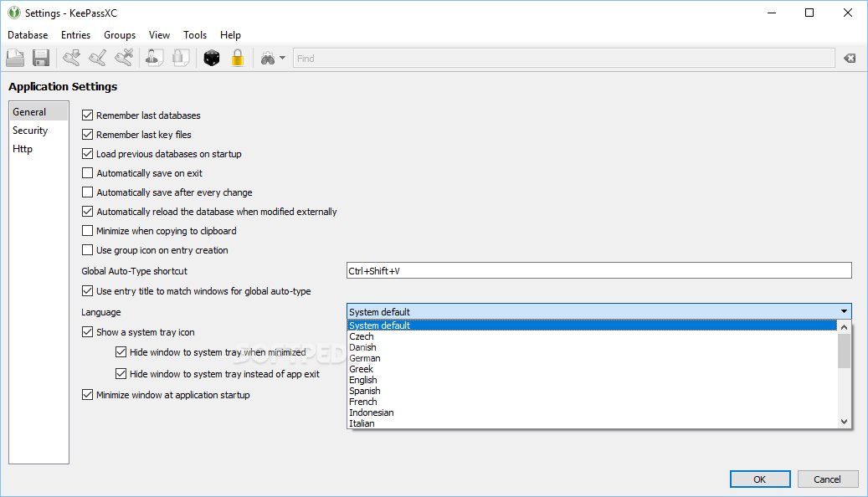868x497 pixels.
Task: Enable Automatically save on exit
Action: [x=87, y=173]
